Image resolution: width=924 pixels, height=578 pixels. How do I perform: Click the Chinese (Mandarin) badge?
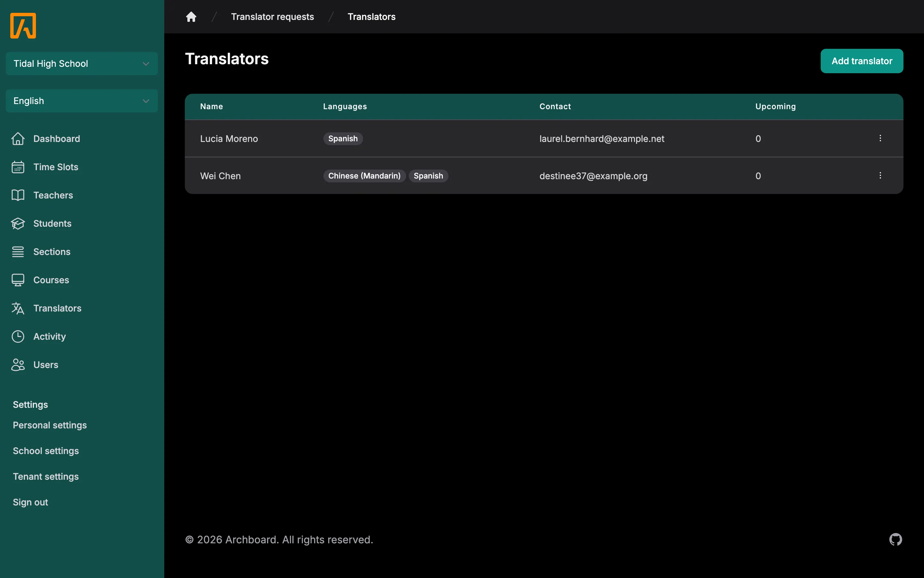364,176
